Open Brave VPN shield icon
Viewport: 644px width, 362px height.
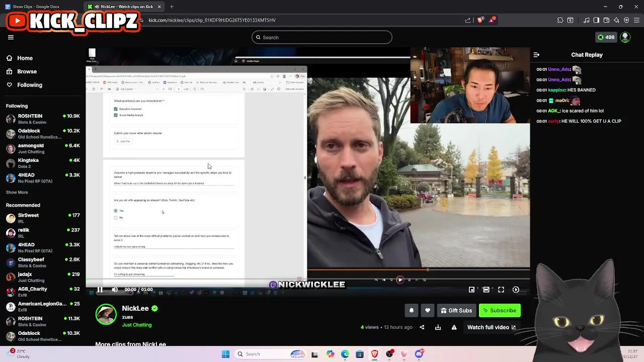tap(626, 20)
